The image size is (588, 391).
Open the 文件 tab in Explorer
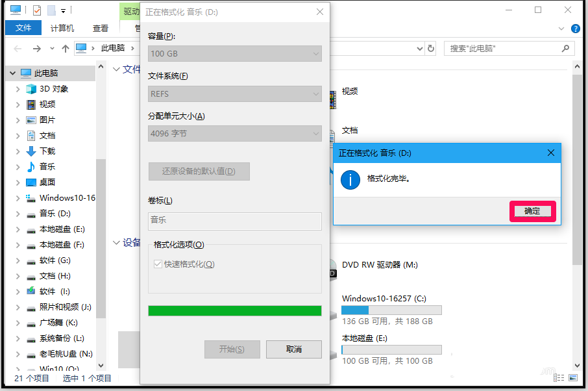23,28
